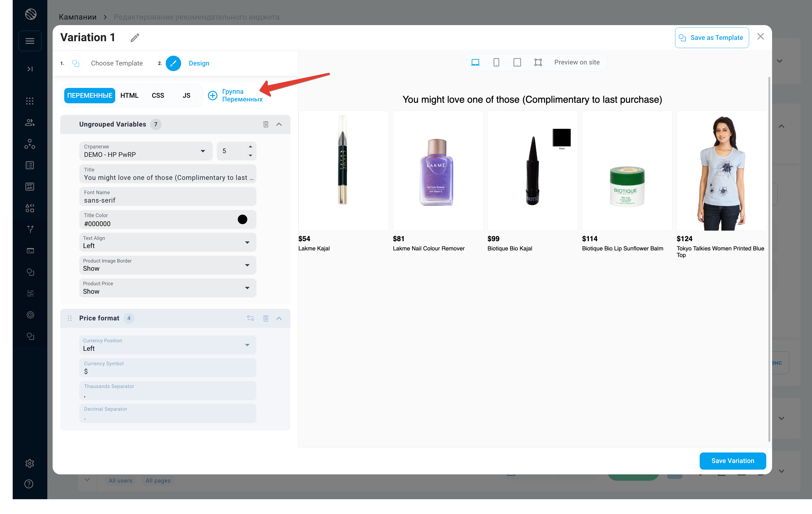The width and height of the screenshot is (812, 514).
Task: Open the Title Color black swatch
Action: pyautogui.click(x=242, y=219)
